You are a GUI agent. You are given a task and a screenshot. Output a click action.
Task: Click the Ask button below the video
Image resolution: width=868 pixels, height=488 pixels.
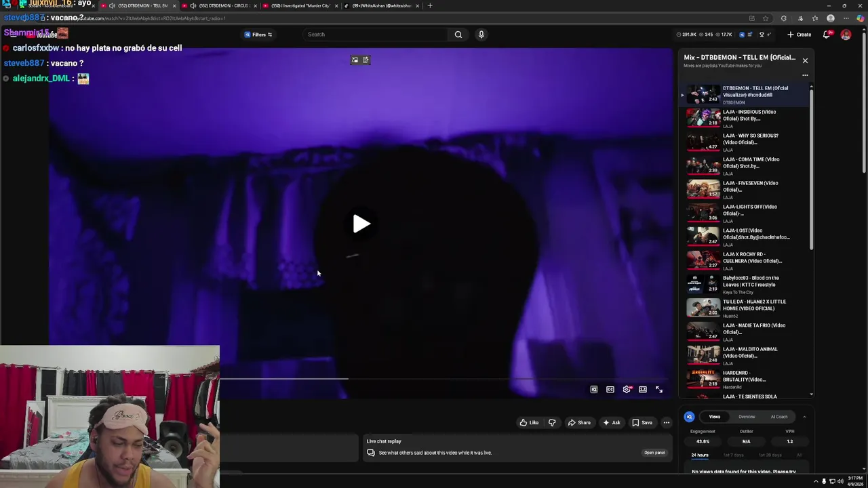coord(612,422)
